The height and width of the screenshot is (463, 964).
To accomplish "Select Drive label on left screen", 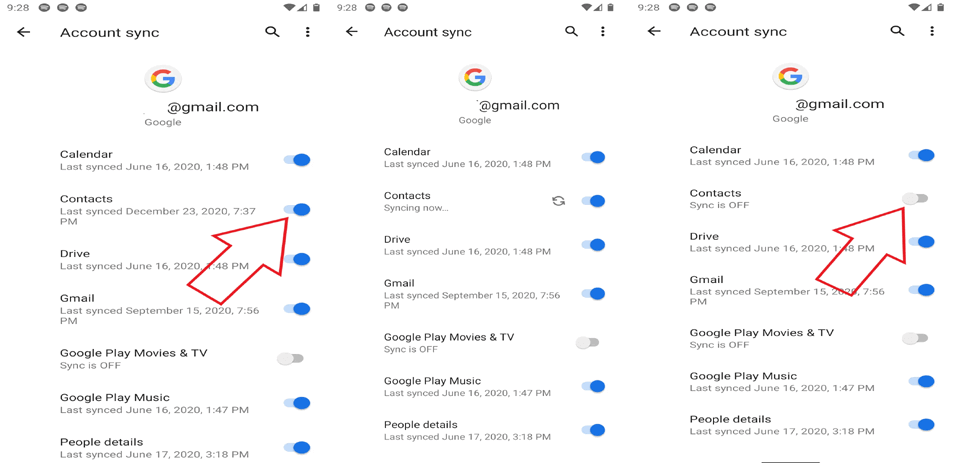I will (74, 253).
